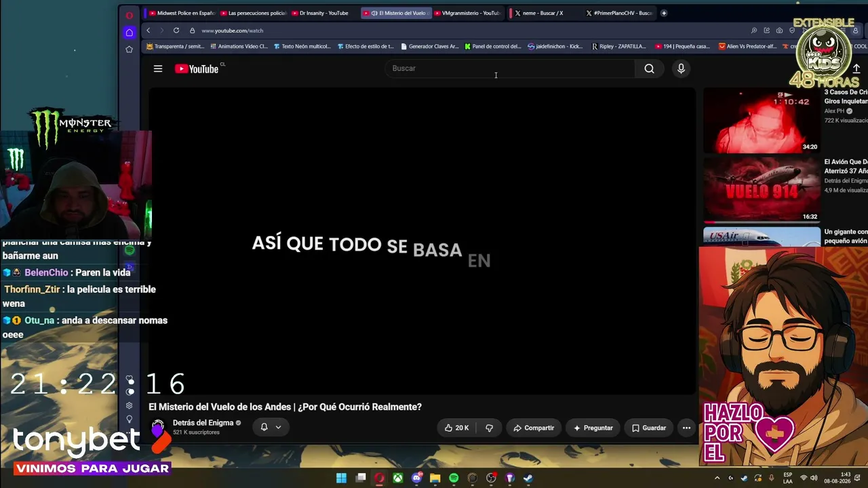Viewport: 868px width, 488px height.
Task: Open a new browser tab
Action: [664, 13]
